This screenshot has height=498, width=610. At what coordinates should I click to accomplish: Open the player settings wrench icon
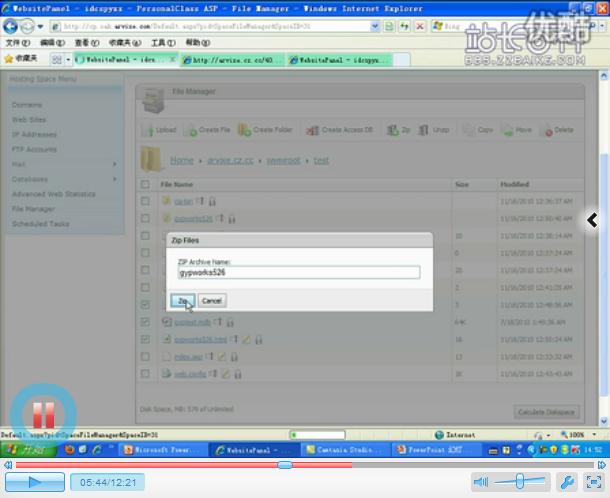pos(565,482)
